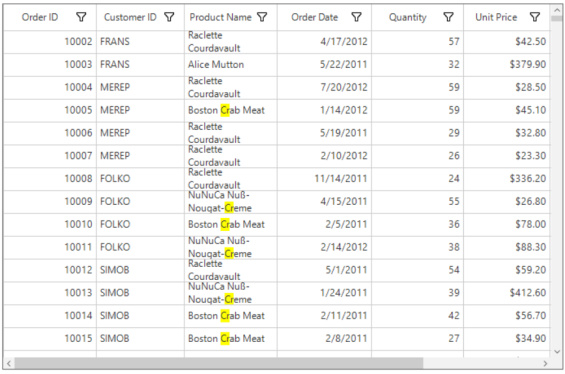Open the Product Name column filter icon
Viewport: 565px width, 374px height.
coord(262,17)
